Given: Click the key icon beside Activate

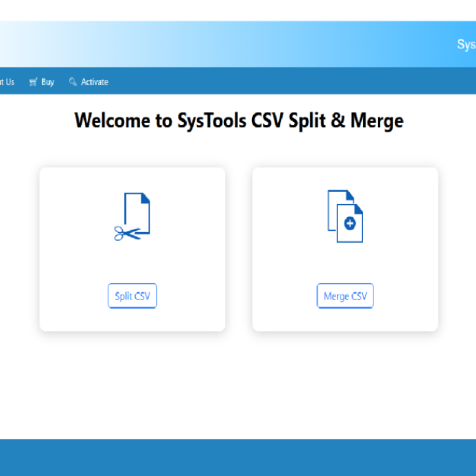Looking at the screenshot, I should coord(73,82).
